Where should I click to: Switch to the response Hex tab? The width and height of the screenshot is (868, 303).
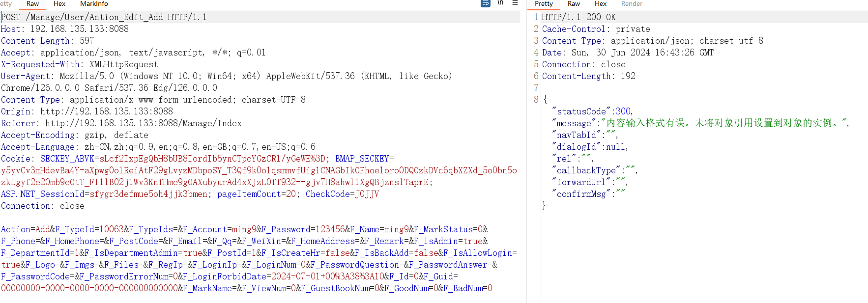tap(600, 3)
